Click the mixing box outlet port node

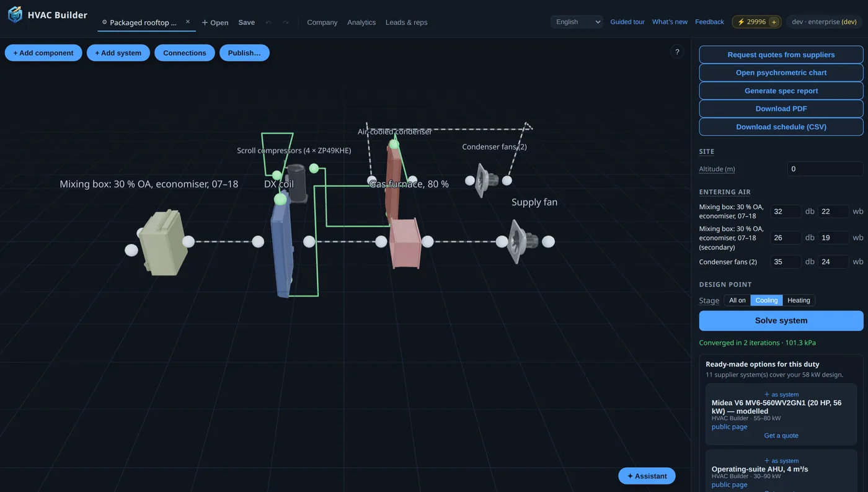[188, 241]
